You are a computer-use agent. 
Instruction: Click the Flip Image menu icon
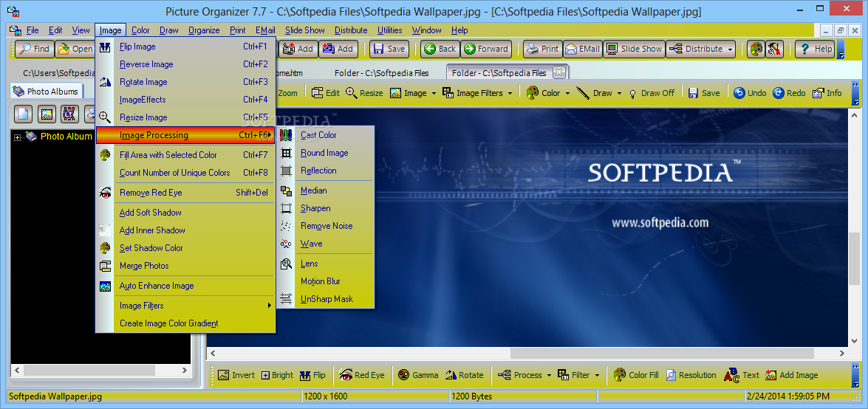105,47
